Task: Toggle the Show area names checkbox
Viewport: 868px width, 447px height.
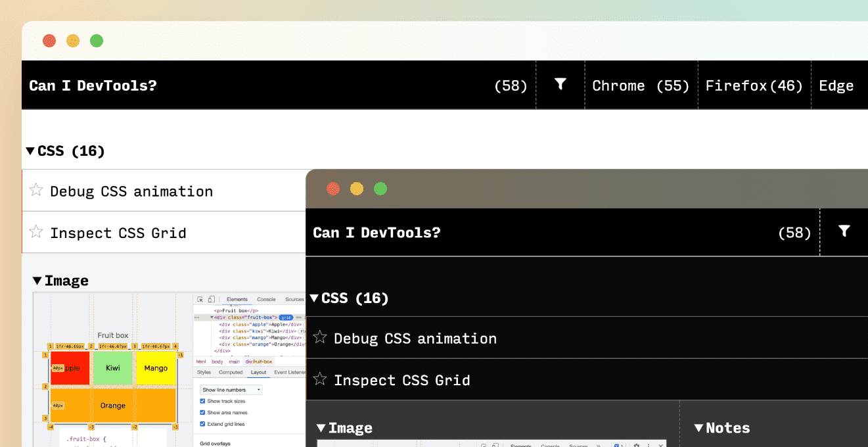Action: (x=202, y=412)
